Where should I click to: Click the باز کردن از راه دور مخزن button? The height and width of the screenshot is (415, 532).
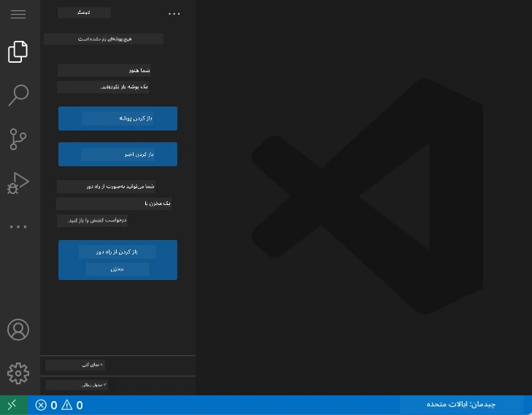[x=117, y=260]
